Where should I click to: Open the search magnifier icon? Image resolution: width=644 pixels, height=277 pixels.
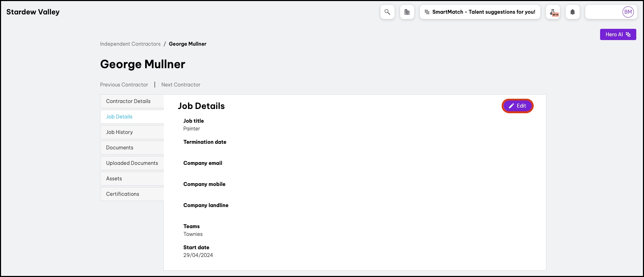click(x=387, y=12)
